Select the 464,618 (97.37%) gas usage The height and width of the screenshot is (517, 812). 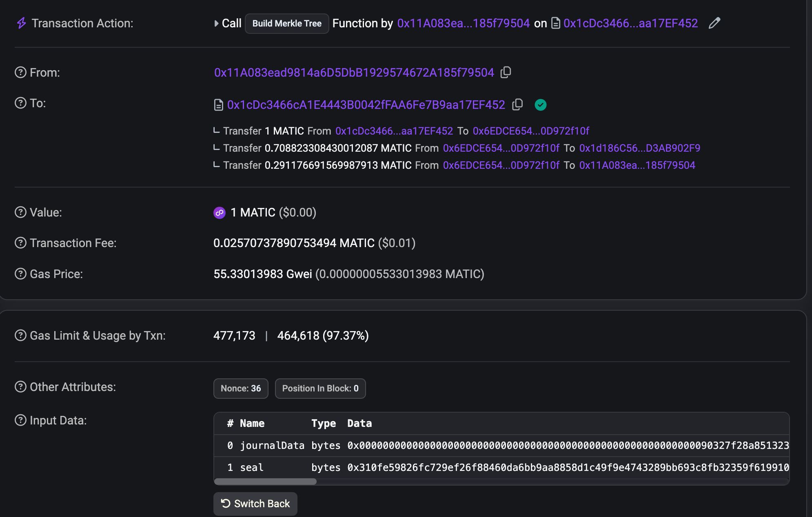(323, 336)
